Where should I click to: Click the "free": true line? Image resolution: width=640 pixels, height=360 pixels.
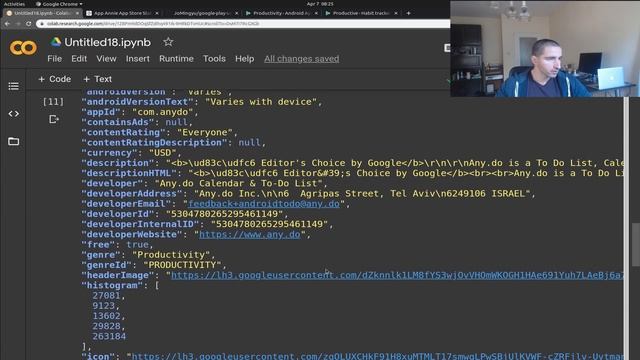(x=117, y=244)
